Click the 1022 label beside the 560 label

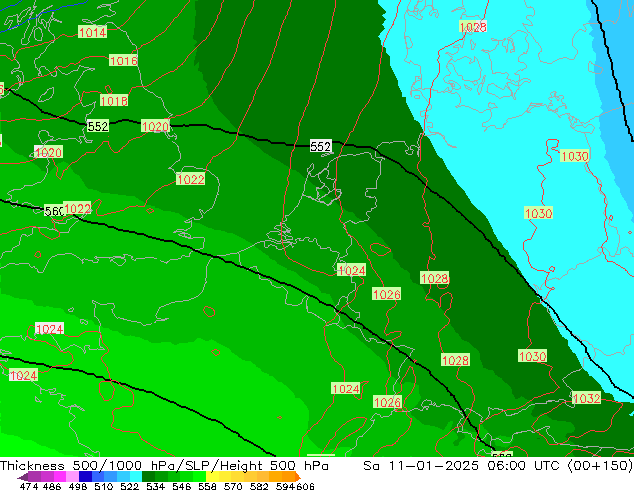click(x=77, y=209)
